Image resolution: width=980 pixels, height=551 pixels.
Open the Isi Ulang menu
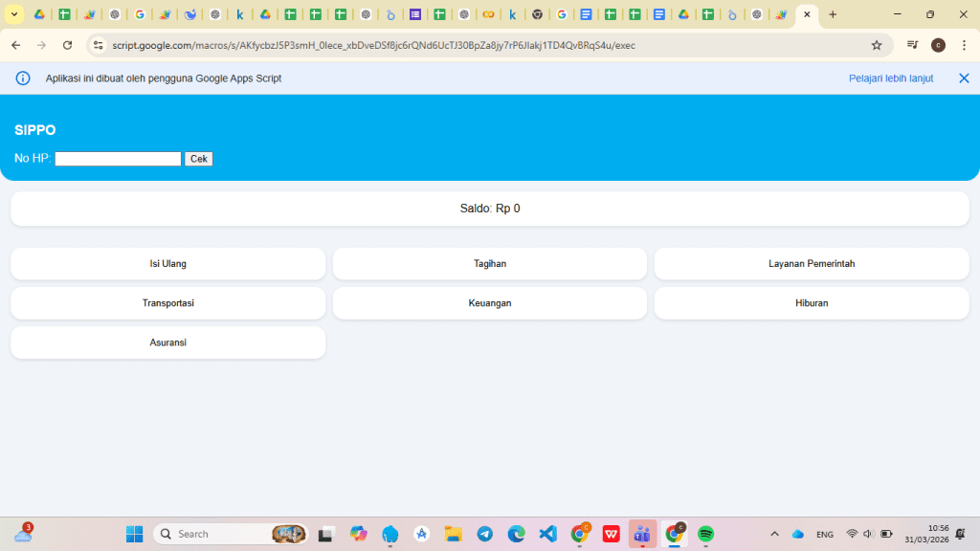pyautogui.click(x=167, y=264)
